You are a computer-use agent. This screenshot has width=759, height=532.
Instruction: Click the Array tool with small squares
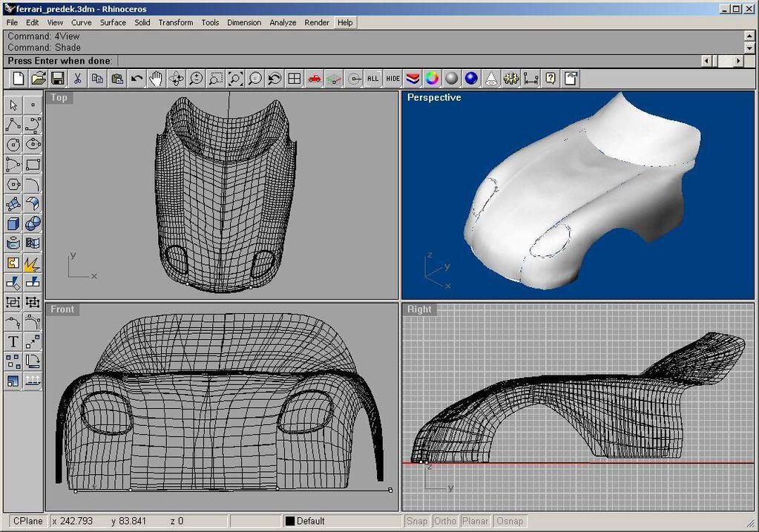13,361
